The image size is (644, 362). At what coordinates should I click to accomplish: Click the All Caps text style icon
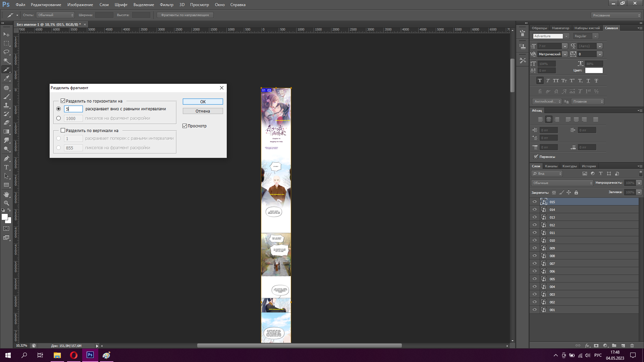click(556, 80)
